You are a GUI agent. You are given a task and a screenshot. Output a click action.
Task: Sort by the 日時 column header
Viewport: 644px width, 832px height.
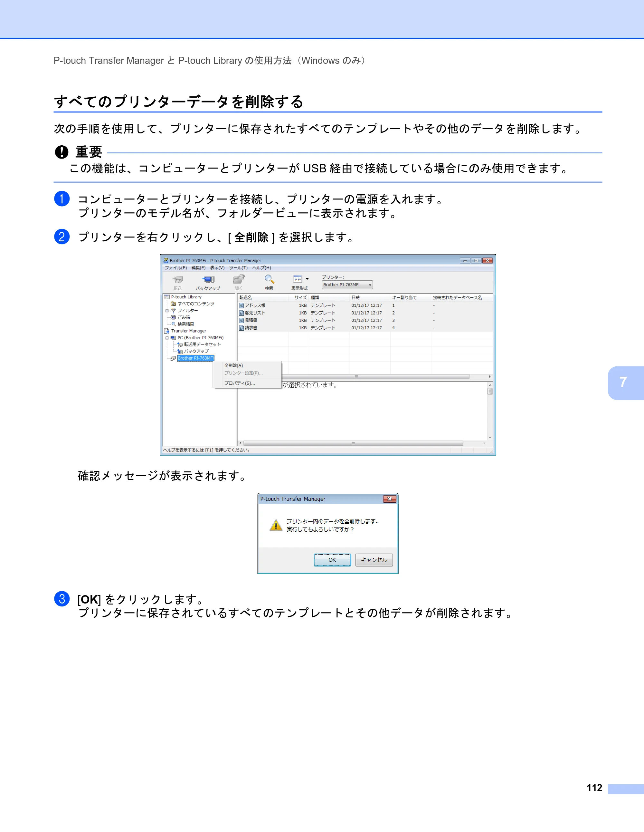tap(370, 297)
